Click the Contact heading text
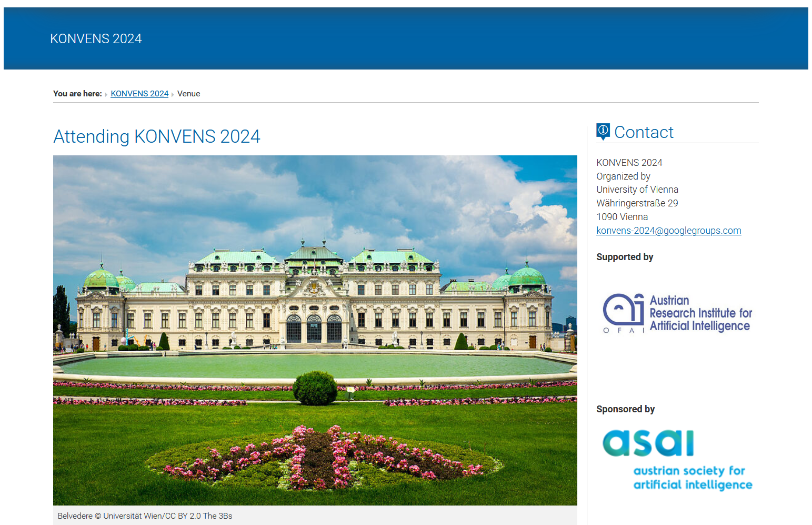 click(644, 132)
